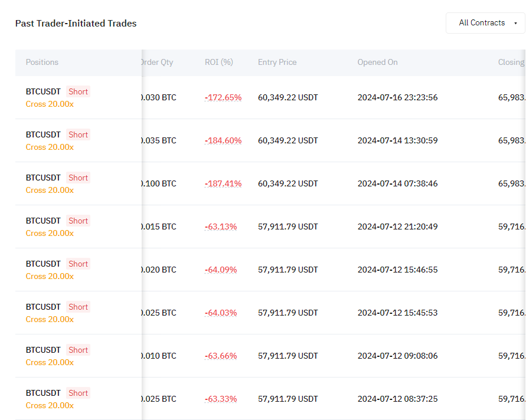Click the 0.035 BTC order quantity
The width and height of the screenshot is (526, 420).
pyautogui.click(x=159, y=140)
